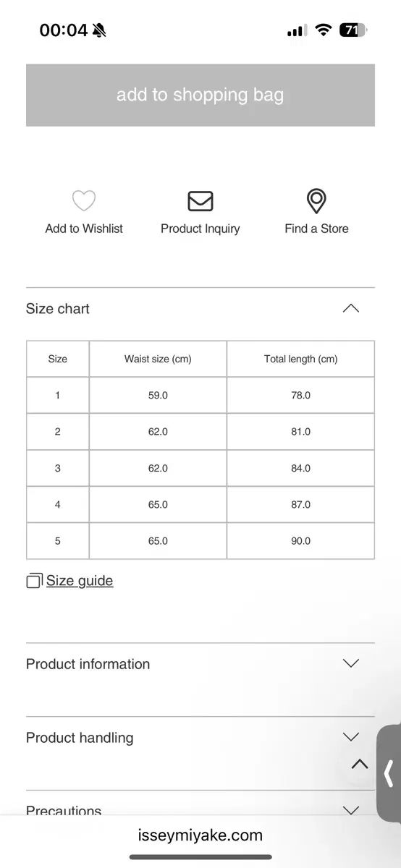Tap the Total length (cm) column header

click(x=300, y=359)
